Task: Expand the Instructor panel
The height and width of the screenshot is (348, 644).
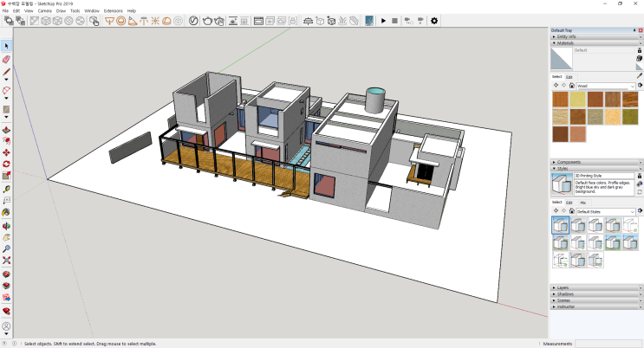Action: (596, 306)
